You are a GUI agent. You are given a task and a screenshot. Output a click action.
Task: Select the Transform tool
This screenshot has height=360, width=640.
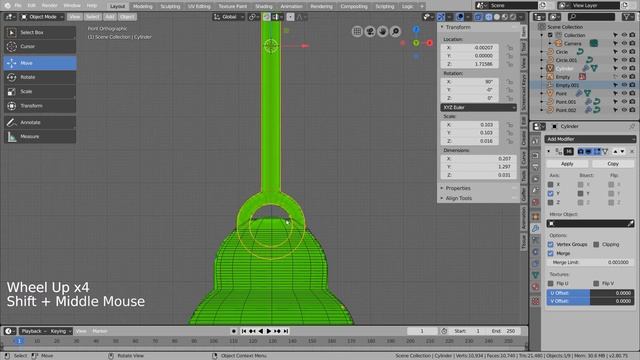[x=40, y=106]
